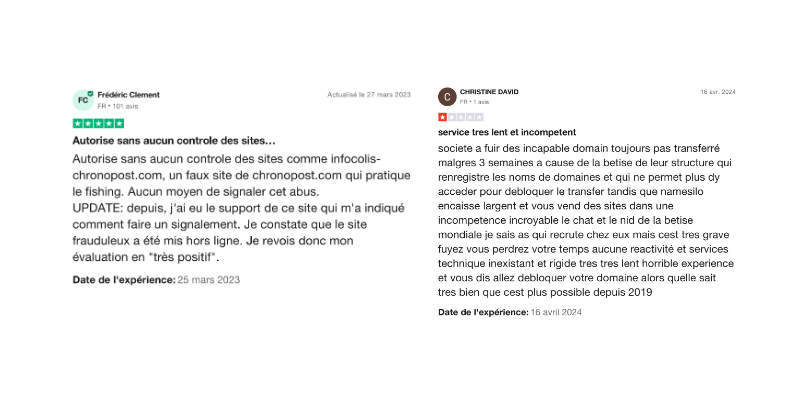
Task: Click the '16 avr. 2024' review date
Action: tap(718, 92)
